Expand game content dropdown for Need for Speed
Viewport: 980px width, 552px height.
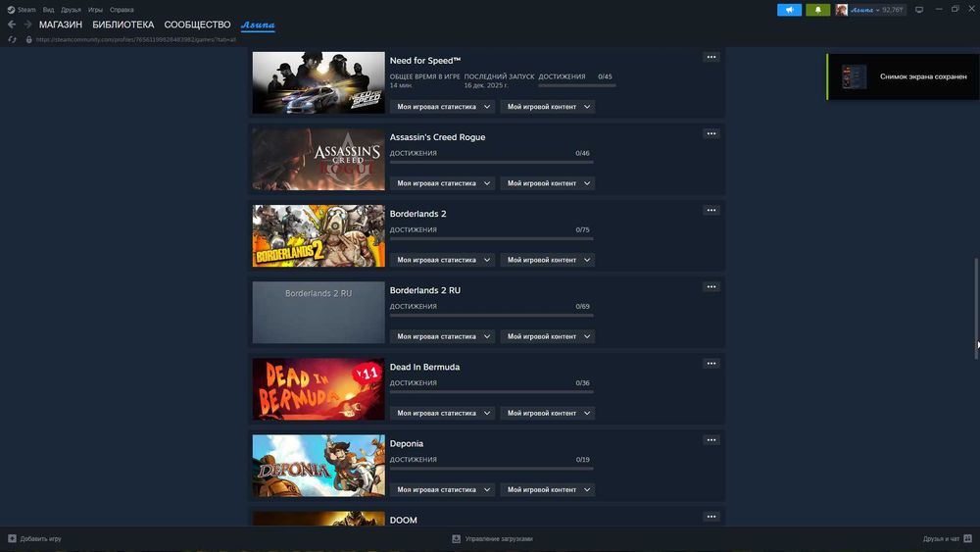(x=548, y=107)
